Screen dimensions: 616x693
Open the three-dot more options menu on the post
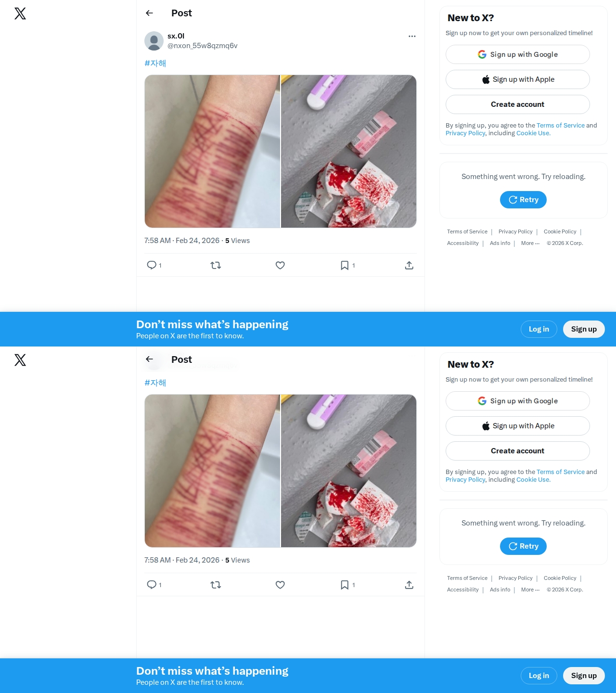click(412, 36)
